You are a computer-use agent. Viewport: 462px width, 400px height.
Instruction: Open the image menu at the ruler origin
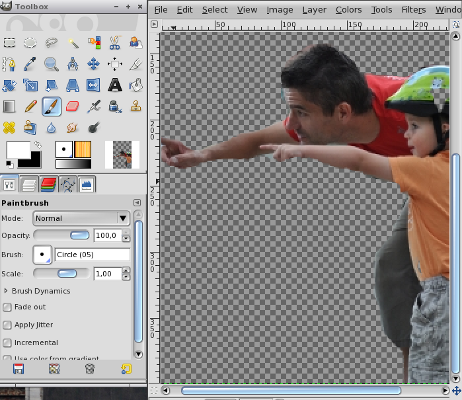point(154,24)
